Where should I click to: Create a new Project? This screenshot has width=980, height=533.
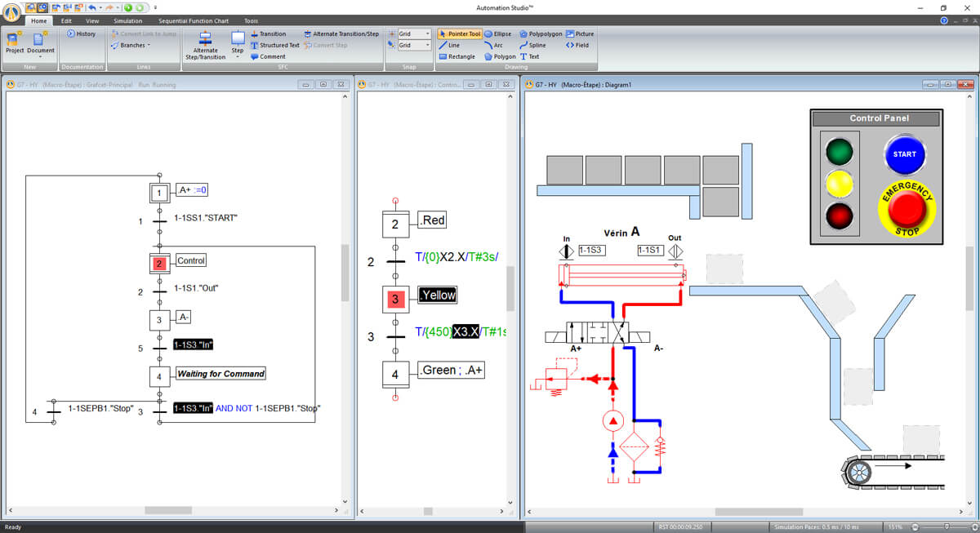[x=15, y=42]
